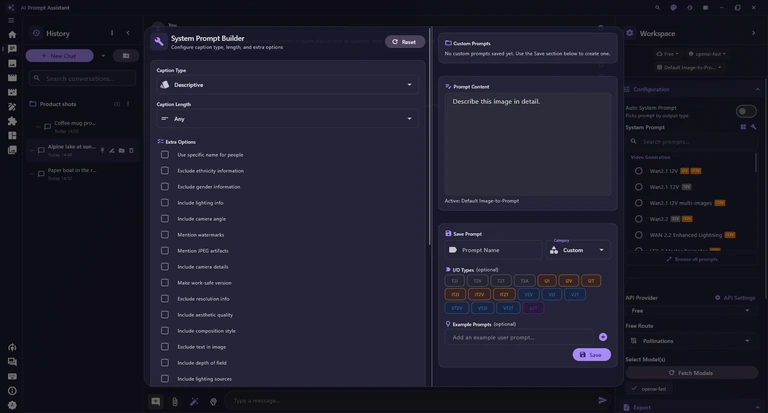The image size is (768, 413).
Task: Pin the Alpine lake conversation
Action: [x=102, y=150]
